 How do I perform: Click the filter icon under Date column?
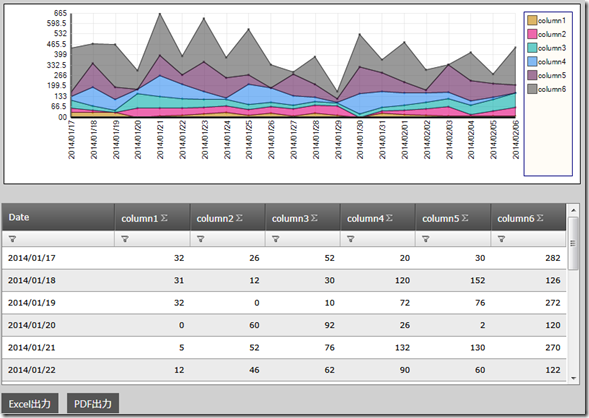tap(12, 239)
